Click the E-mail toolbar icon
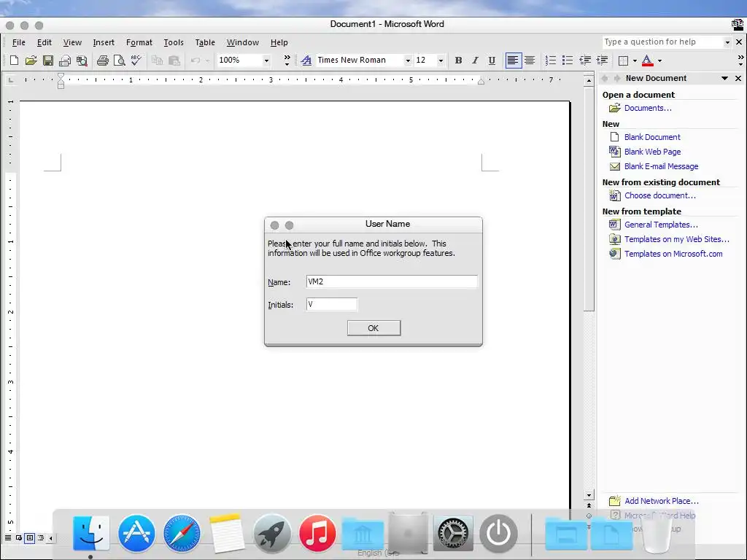 65,61
